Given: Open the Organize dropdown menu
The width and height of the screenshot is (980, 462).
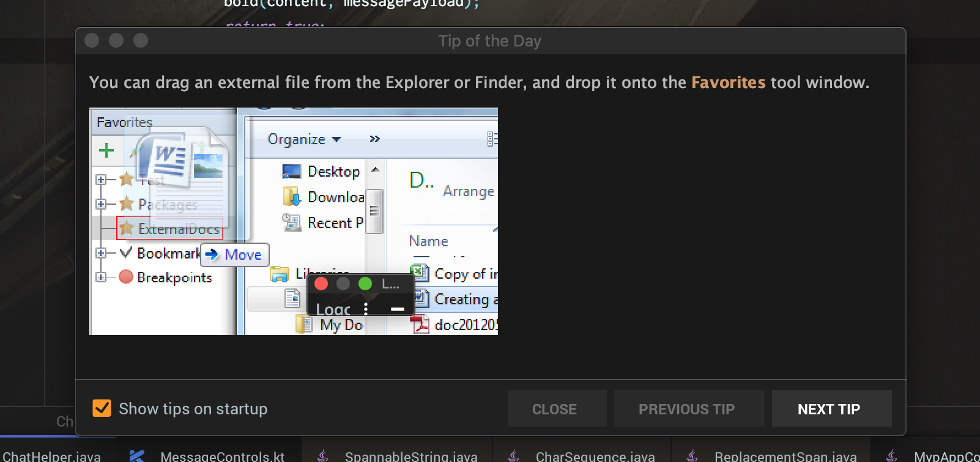Looking at the screenshot, I should pyautogui.click(x=303, y=139).
